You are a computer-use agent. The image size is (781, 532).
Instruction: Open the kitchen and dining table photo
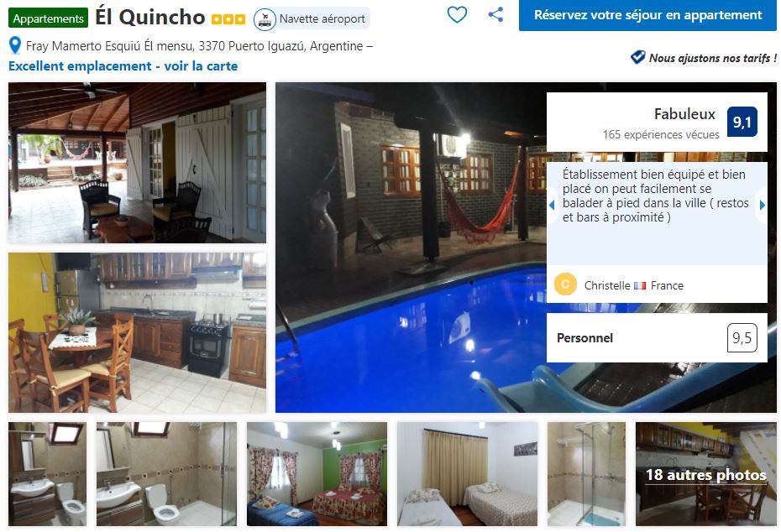pos(138,332)
